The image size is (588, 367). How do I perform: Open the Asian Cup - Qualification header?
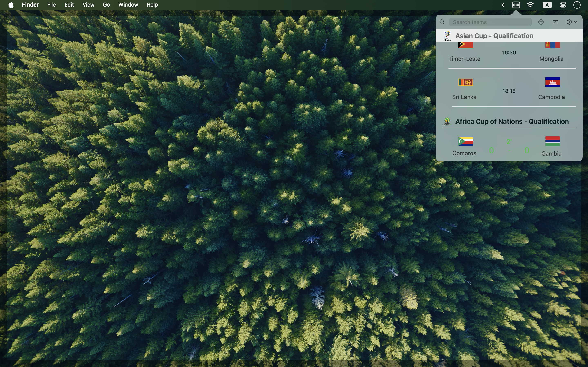494,36
